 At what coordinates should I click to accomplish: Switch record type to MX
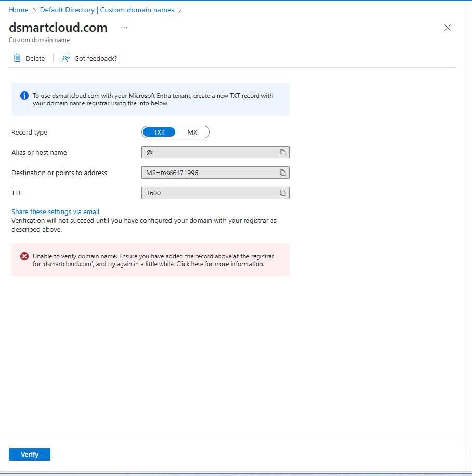(x=192, y=132)
